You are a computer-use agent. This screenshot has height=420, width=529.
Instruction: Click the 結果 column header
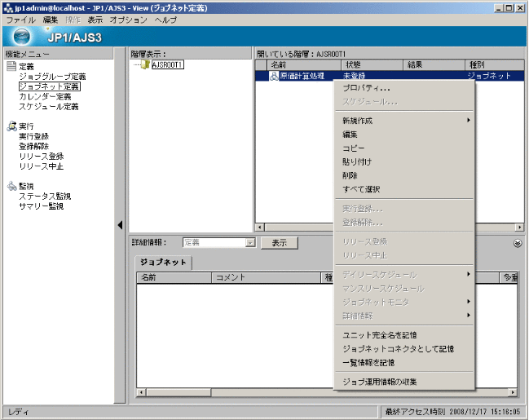click(x=434, y=64)
